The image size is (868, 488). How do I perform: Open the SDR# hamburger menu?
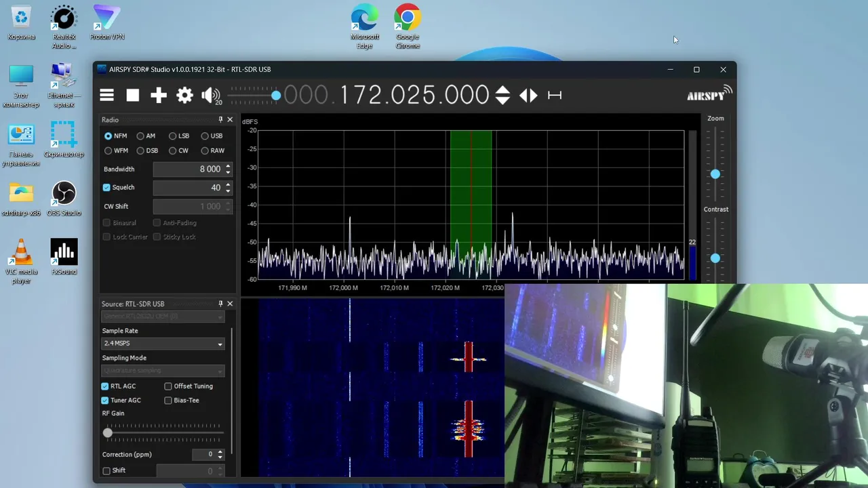tap(107, 96)
